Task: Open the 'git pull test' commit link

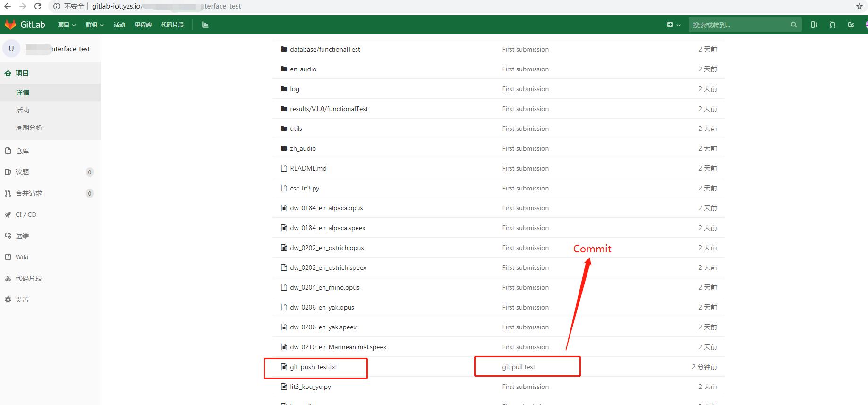Action: 519,367
